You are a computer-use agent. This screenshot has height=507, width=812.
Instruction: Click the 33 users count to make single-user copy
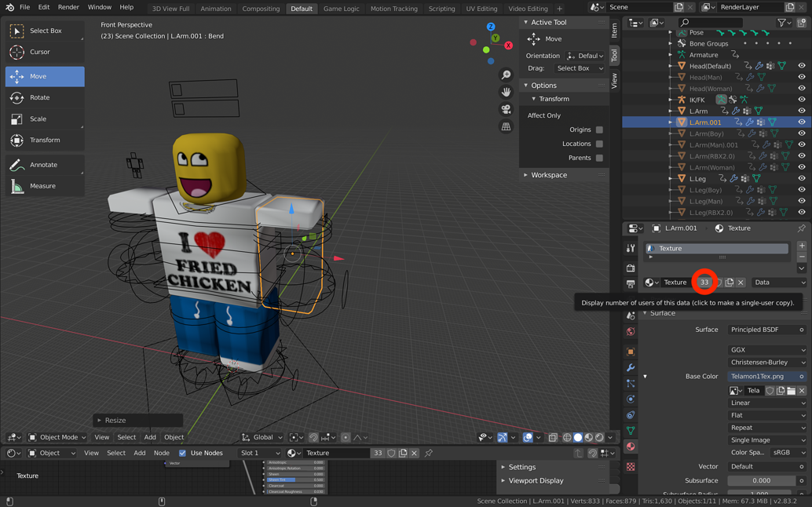(704, 282)
